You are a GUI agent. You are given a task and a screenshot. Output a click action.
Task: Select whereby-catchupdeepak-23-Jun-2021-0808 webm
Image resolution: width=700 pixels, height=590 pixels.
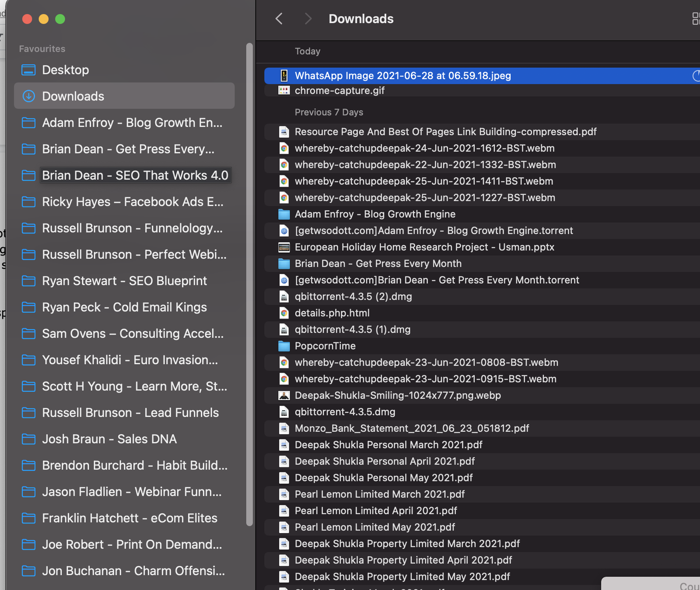[482, 362]
